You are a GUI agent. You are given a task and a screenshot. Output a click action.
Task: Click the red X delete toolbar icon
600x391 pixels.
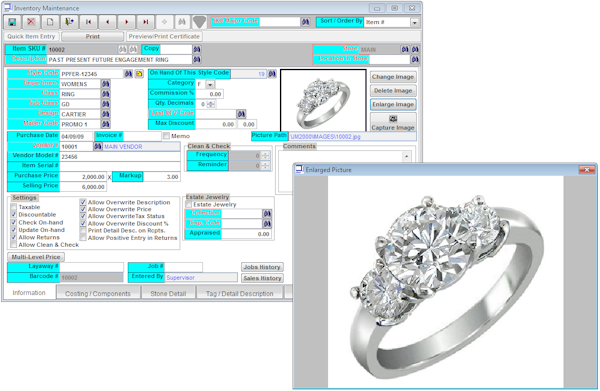tap(31, 22)
